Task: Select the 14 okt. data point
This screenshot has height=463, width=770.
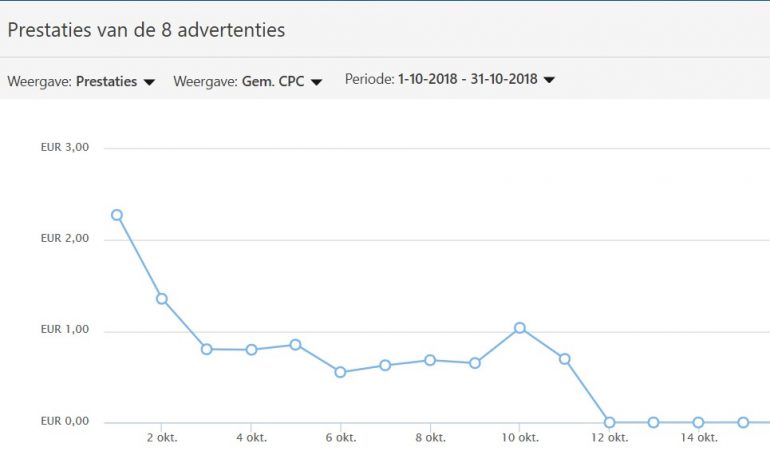Action: tap(698, 423)
